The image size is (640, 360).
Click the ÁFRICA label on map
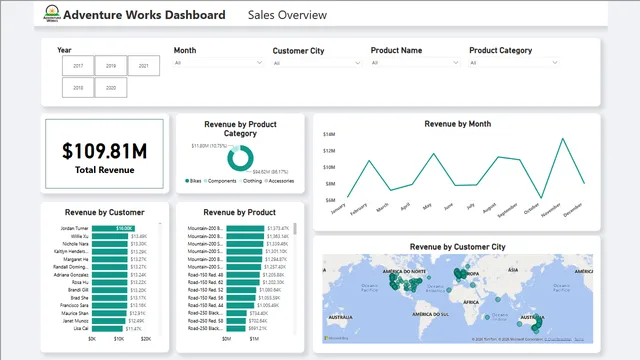pyautogui.click(x=471, y=302)
